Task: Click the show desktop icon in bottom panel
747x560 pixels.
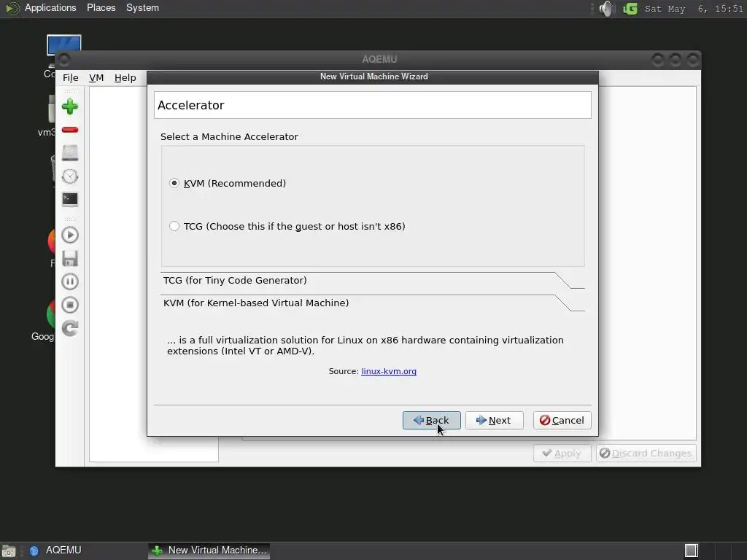Action: coord(9,551)
